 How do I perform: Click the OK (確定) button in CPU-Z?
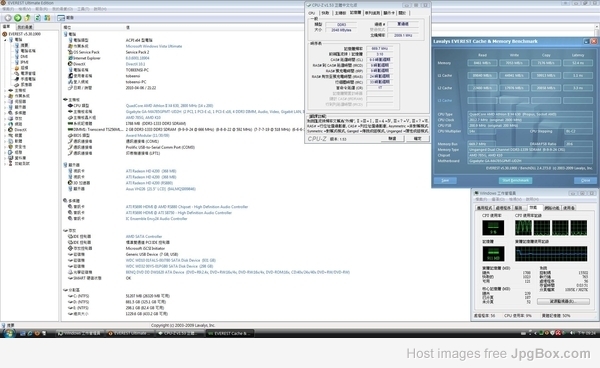click(x=418, y=138)
